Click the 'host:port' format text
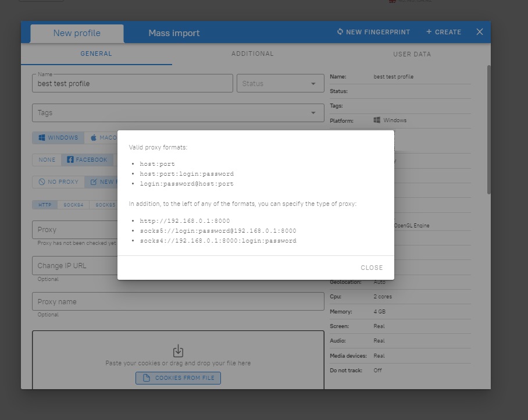The image size is (528, 420). point(157,164)
